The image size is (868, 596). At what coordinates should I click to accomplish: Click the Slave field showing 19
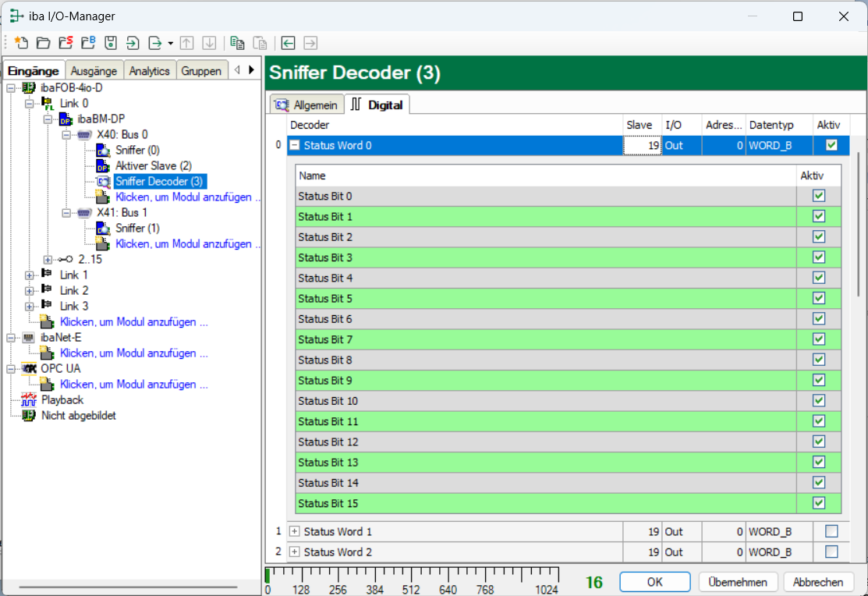[x=643, y=145]
